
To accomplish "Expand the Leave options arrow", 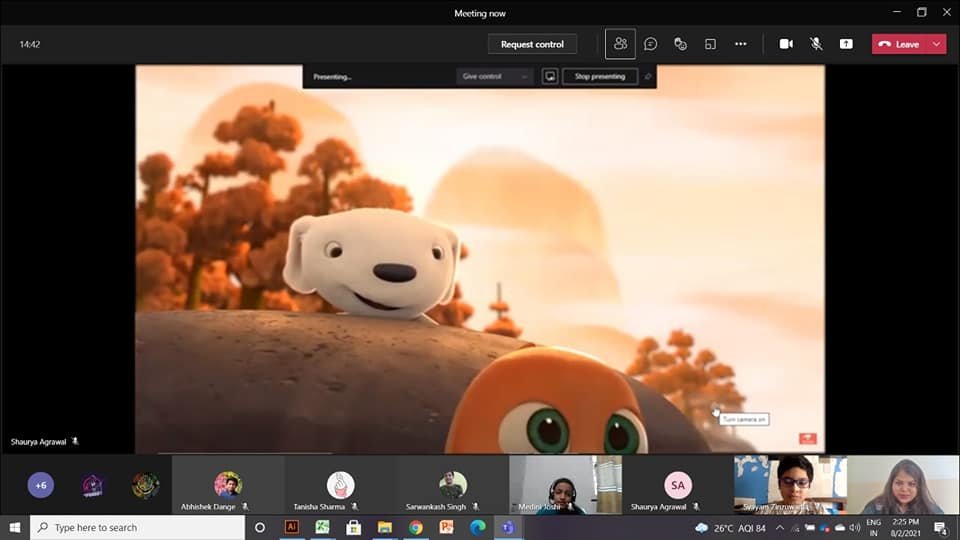I will point(937,44).
